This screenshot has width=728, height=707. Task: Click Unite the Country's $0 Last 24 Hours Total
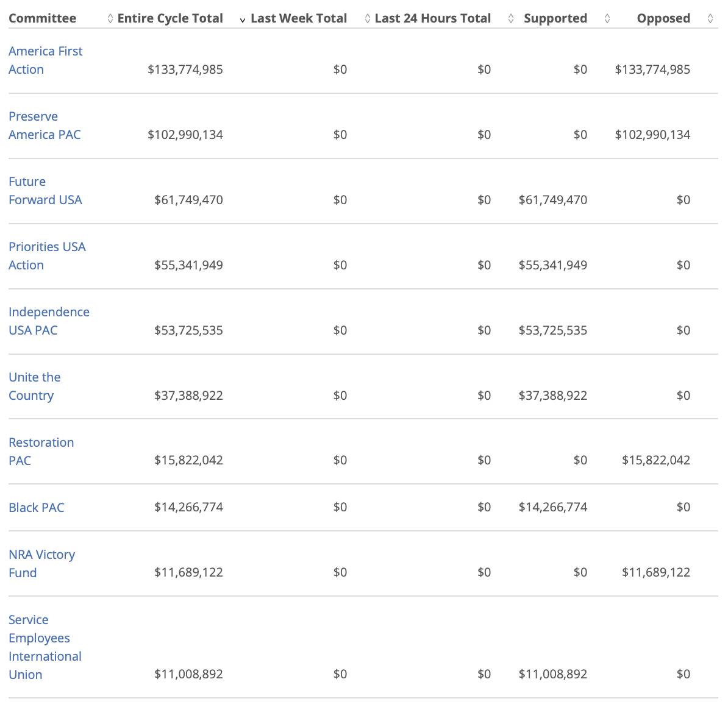tap(484, 396)
